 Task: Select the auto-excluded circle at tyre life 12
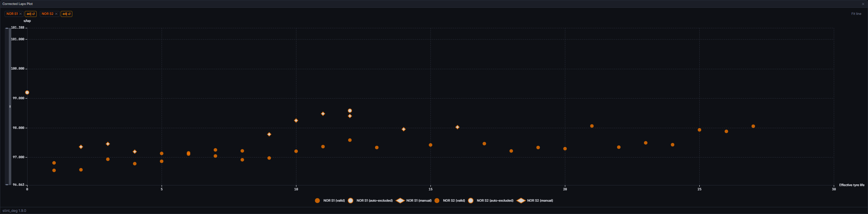pos(350,111)
